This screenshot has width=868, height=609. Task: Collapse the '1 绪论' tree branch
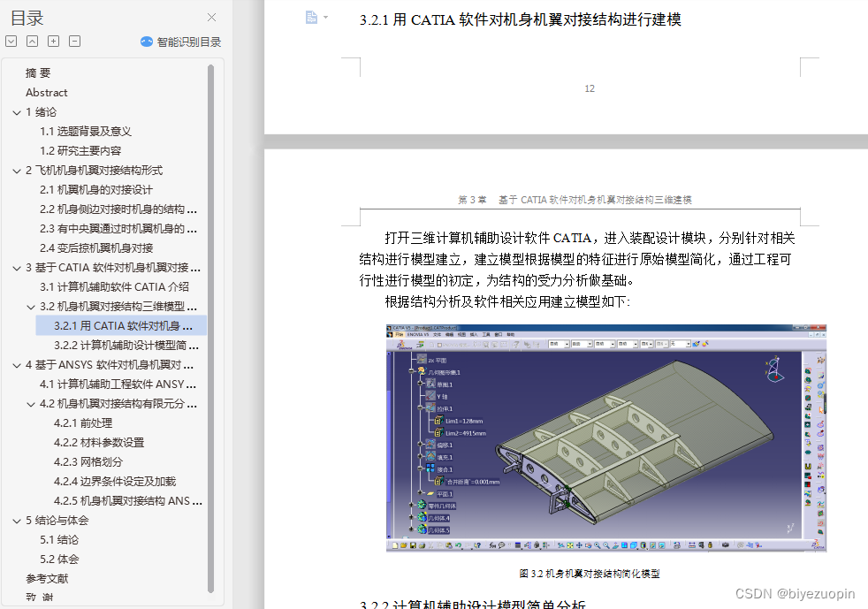coord(16,111)
